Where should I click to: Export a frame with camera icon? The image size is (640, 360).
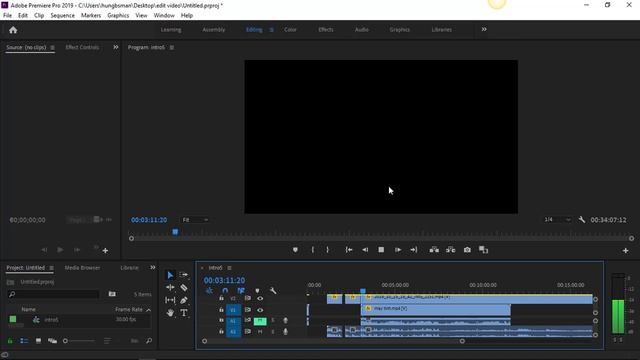[467, 250]
